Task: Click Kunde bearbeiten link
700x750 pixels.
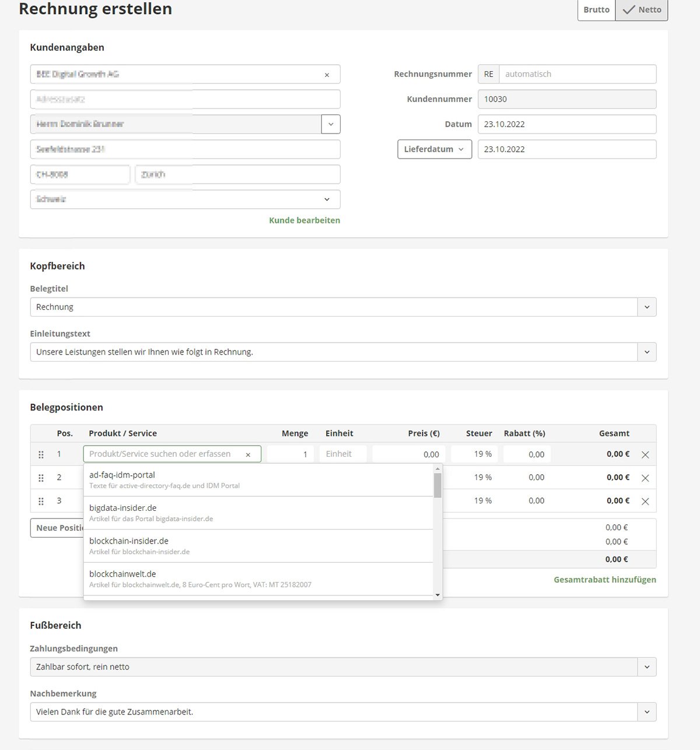Action: (x=304, y=220)
